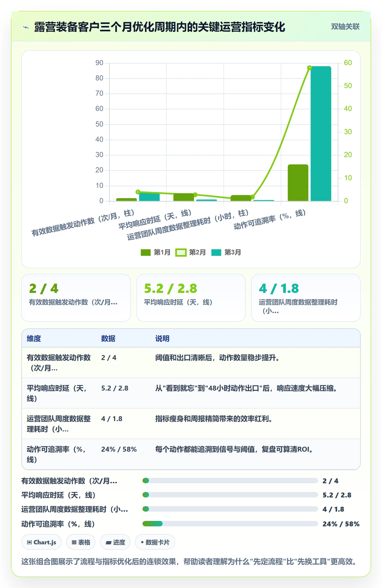Select the 5.2 / 2.8 data card
The image size is (382, 588).
point(191,298)
